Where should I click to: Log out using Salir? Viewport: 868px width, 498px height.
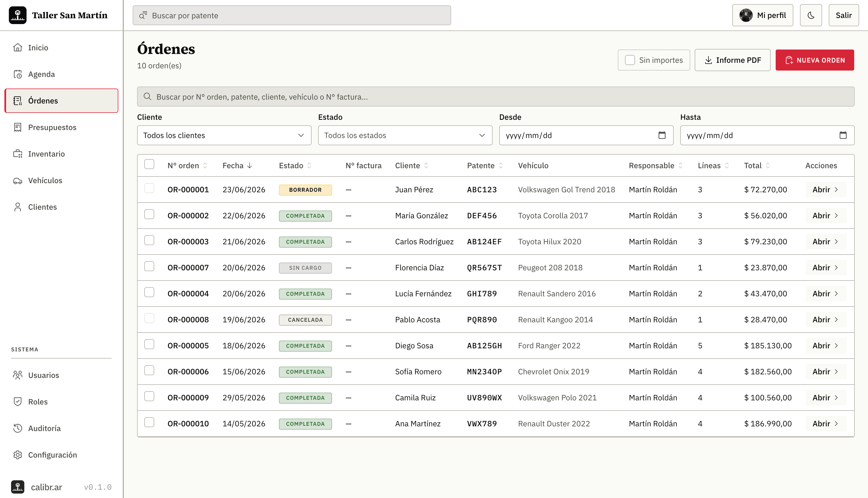843,15
